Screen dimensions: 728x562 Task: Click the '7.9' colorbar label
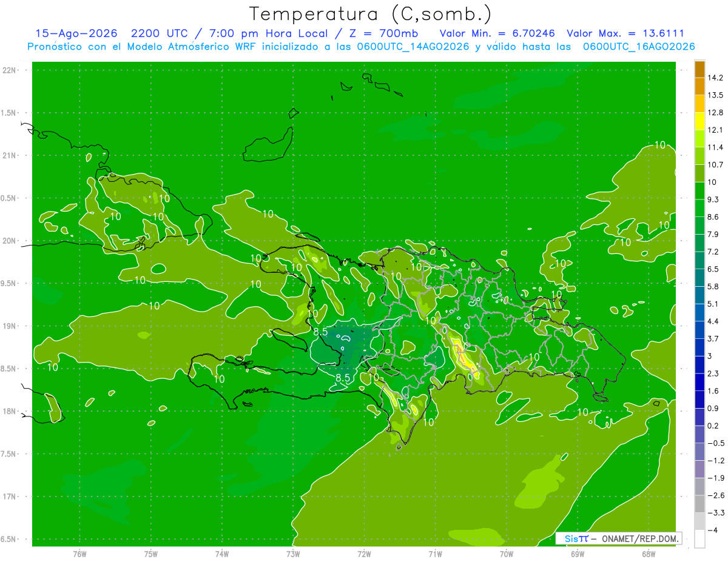pyautogui.click(x=713, y=235)
